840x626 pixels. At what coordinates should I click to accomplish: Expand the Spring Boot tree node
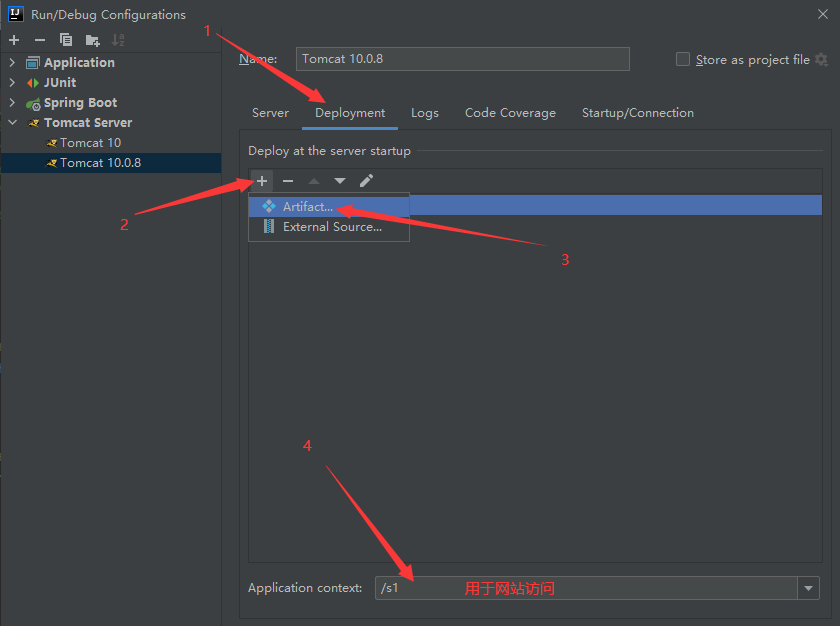tap(12, 102)
